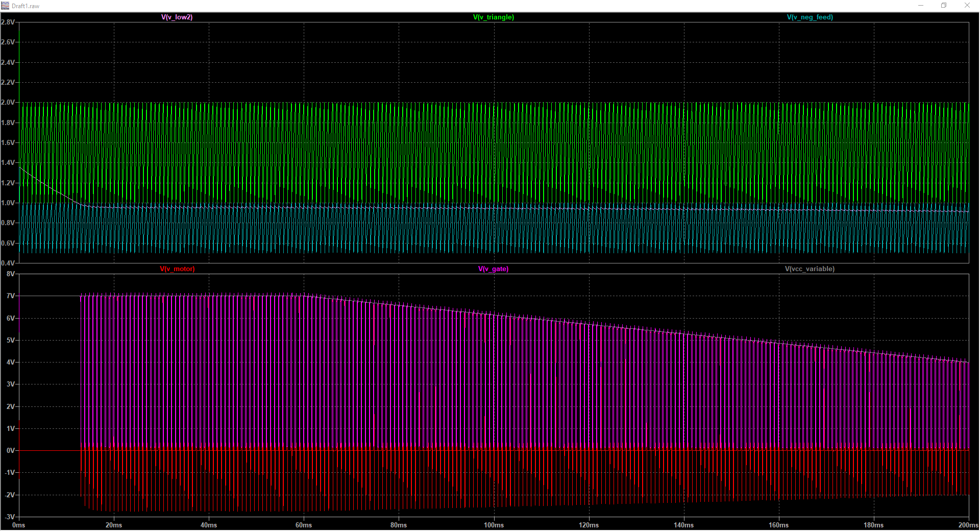Click the 1.0V label on upper axis

8,203
